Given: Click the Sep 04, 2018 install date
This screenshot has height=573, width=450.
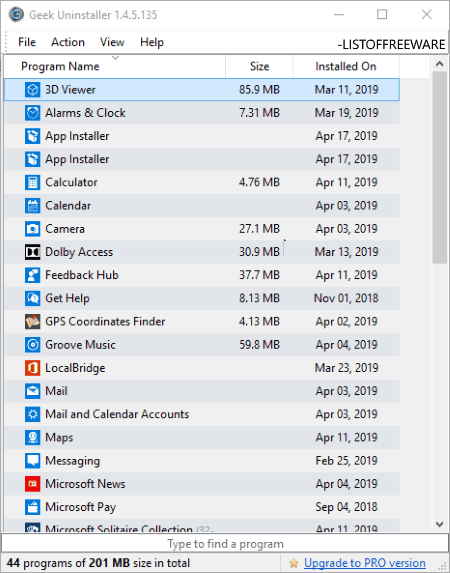Looking at the screenshot, I should click(346, 507).
